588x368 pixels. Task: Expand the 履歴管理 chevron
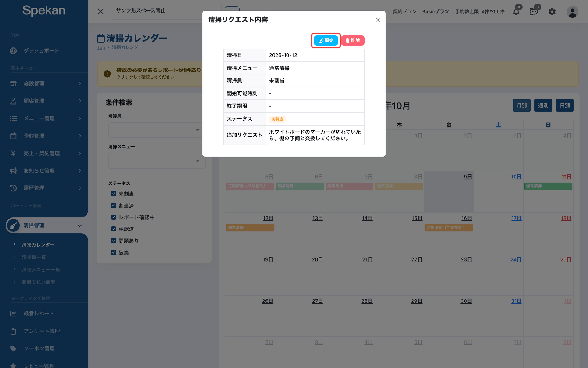click(80, 188)
